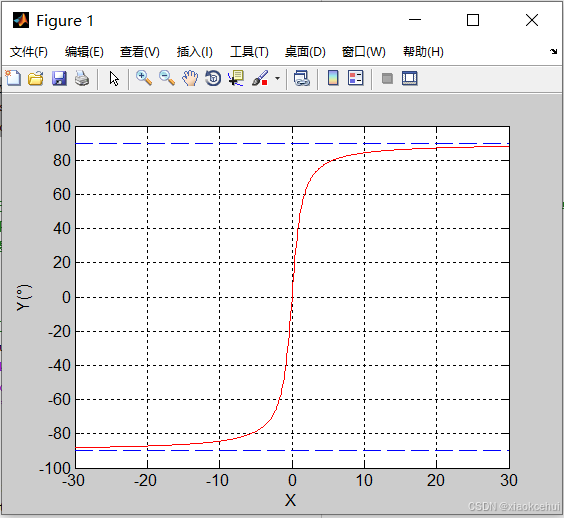Activate the Brush data tool

[x=260, y=78]
